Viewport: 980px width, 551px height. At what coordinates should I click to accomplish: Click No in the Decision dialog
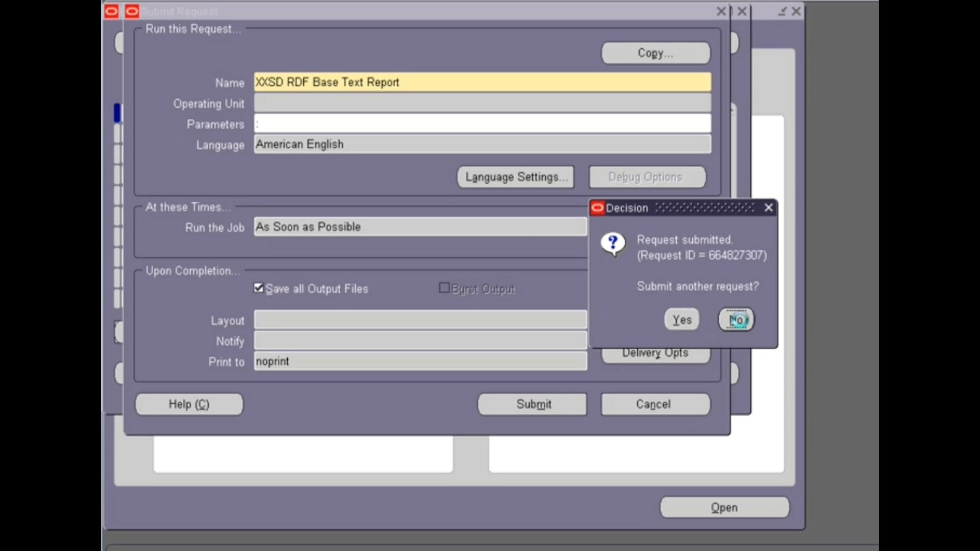coord(736,319)
